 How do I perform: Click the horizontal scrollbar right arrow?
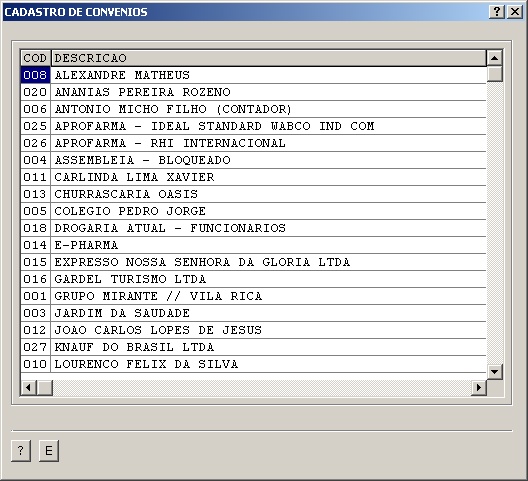[x=478, y=387]
